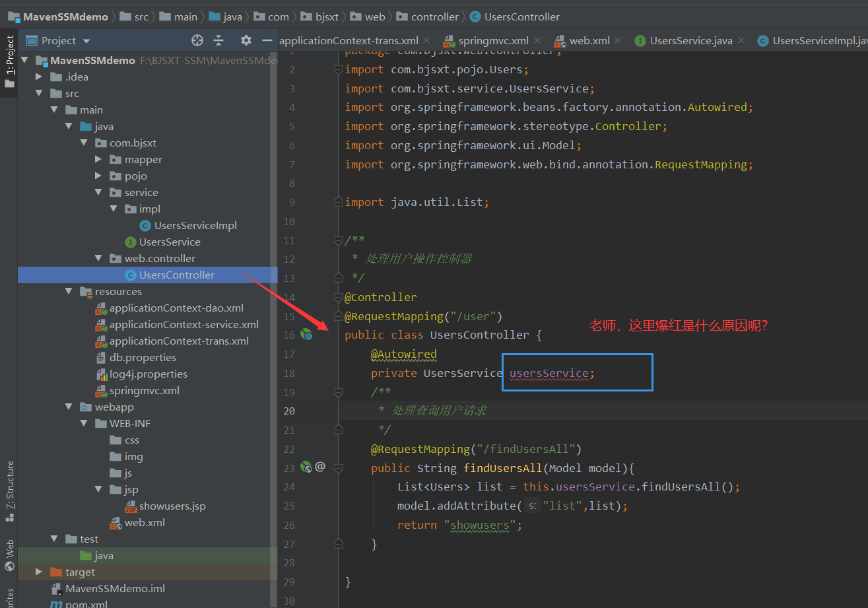Collapse the resources folder
868x608 pixels.
[69, 291]
